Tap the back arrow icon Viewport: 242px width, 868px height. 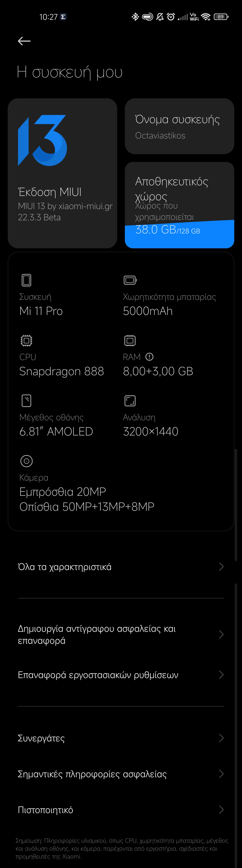click(24, 41)
